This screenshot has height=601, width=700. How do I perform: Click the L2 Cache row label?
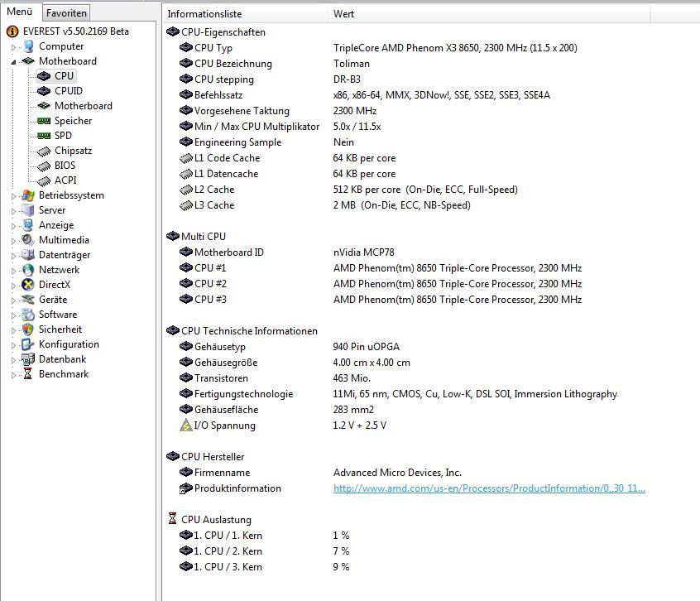pyautogui.click(x=214, y=190)
